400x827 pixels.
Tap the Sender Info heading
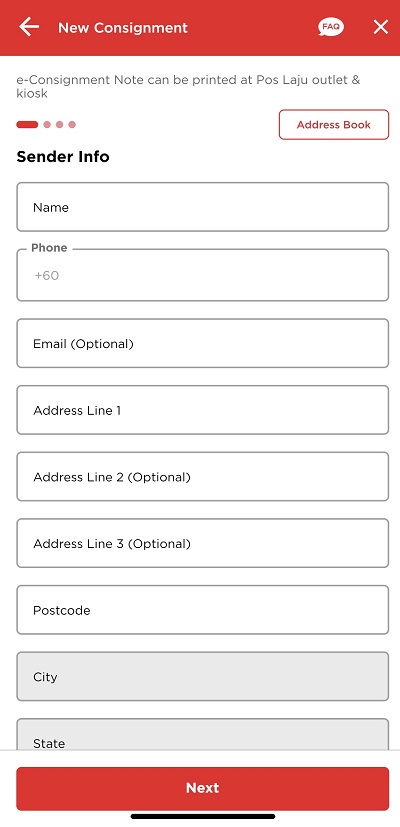point(63,157)
